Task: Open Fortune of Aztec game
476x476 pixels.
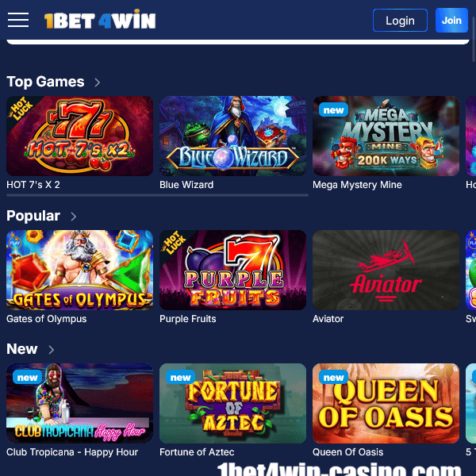Action: coord(232,403)
